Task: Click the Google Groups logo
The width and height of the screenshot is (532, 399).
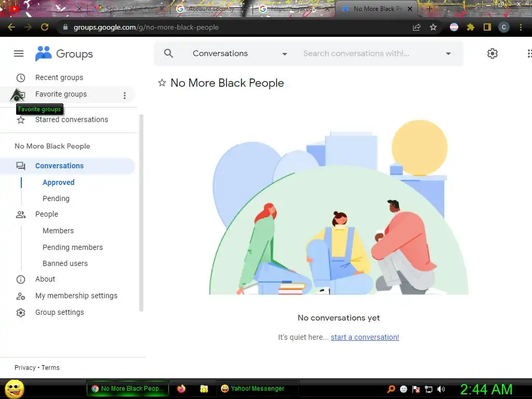Action: tap(64, 54)
